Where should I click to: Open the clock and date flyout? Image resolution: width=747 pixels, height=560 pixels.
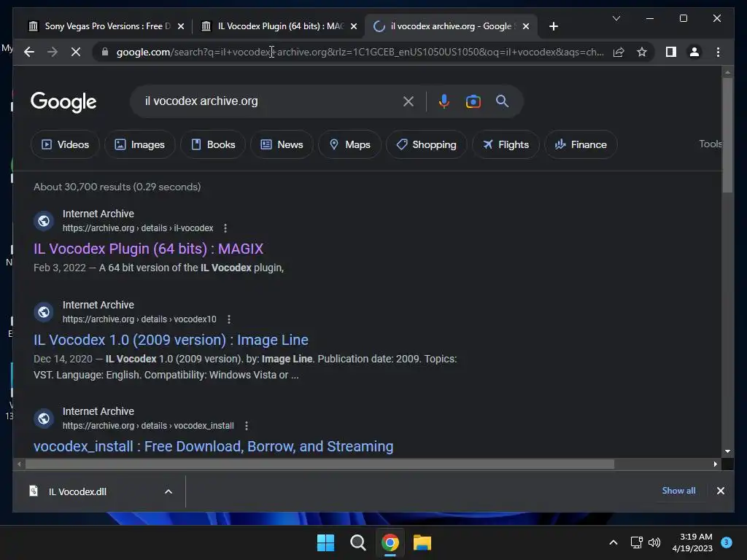click(692, 542)
